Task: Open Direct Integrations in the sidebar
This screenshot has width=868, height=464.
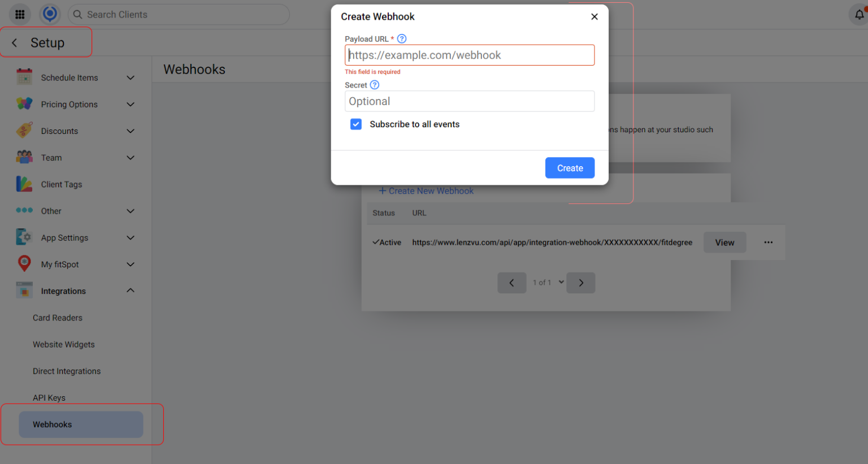Action: [66, 371]
